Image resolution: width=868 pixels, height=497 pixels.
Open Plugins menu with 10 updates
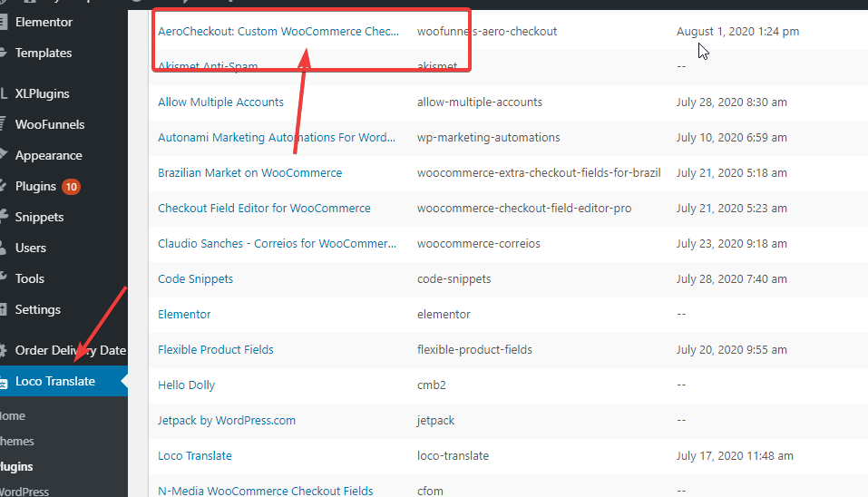(35, 187)
